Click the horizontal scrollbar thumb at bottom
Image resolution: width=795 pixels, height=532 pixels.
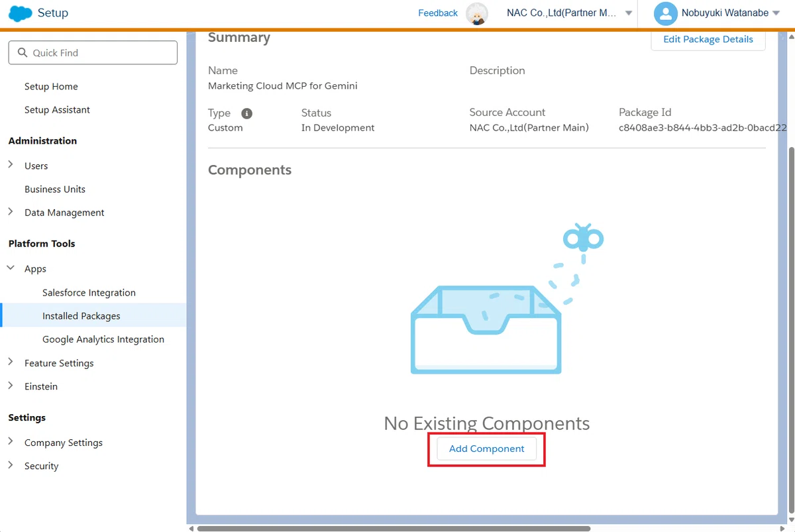point(394,529)
